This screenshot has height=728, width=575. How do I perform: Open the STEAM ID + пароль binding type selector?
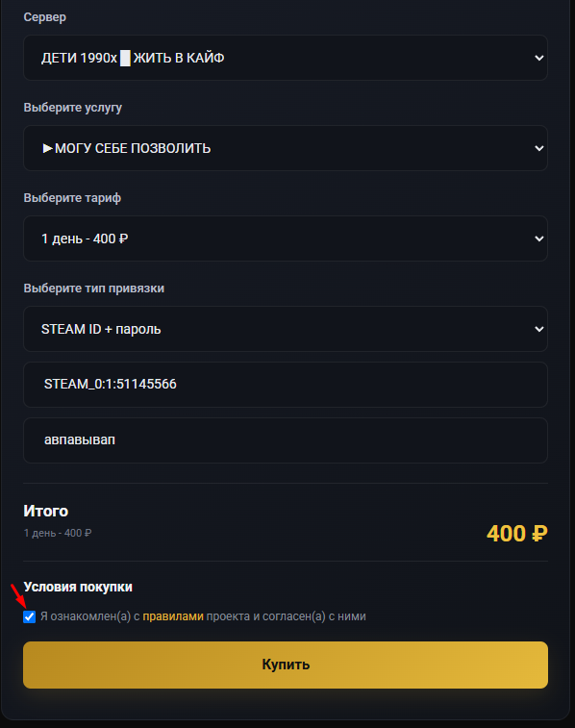pyautogui.click(x=286, y=329)
